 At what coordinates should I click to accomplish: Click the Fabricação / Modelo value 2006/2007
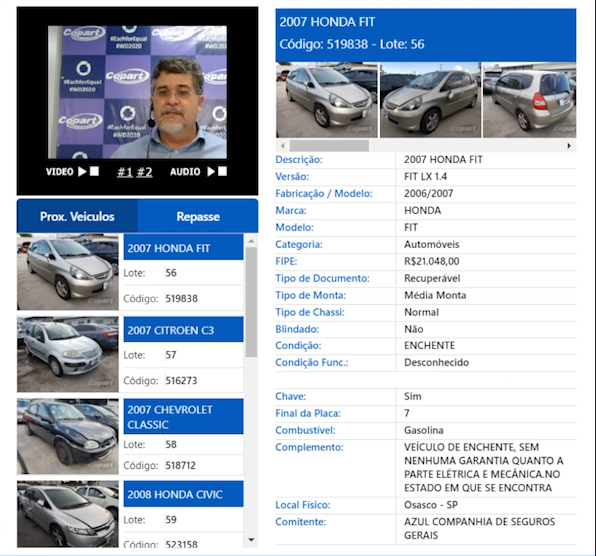(x=428, y=193)
